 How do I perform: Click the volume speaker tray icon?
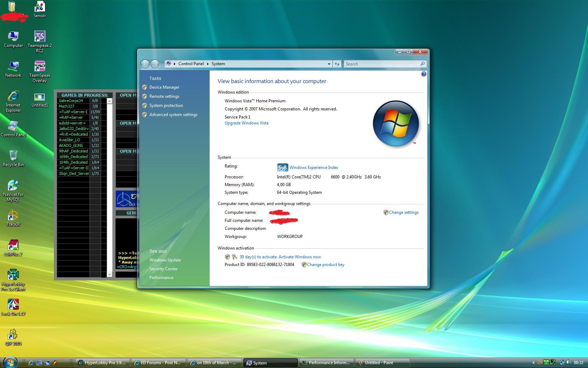click(569, 362)
